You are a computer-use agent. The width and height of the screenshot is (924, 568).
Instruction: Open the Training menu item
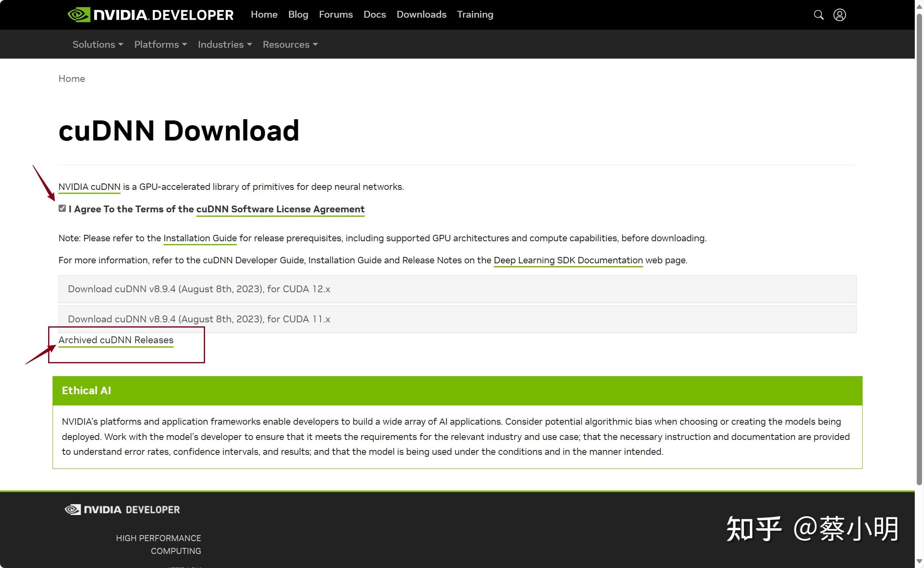pos(475,14)
